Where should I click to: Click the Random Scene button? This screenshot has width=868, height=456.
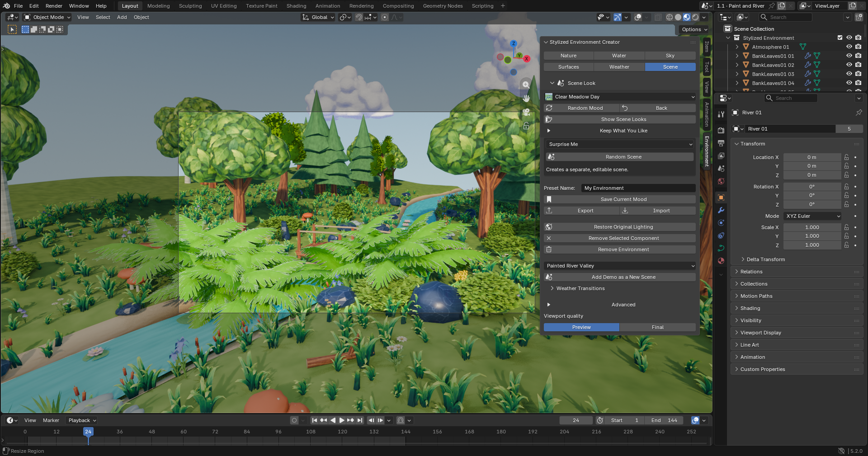click(x=620, y=157)
